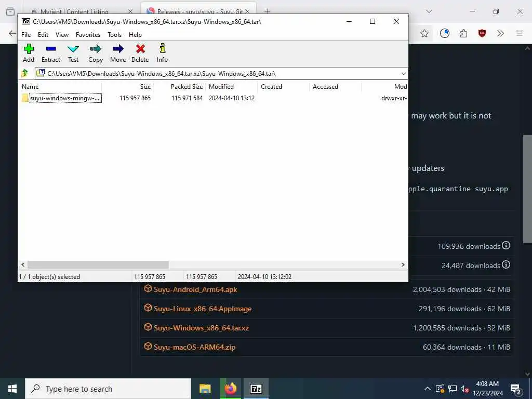Viewport: 532px width, 399px height.
Task: Click the horizontal scrollbar left arrow
Action: (23, 264)
